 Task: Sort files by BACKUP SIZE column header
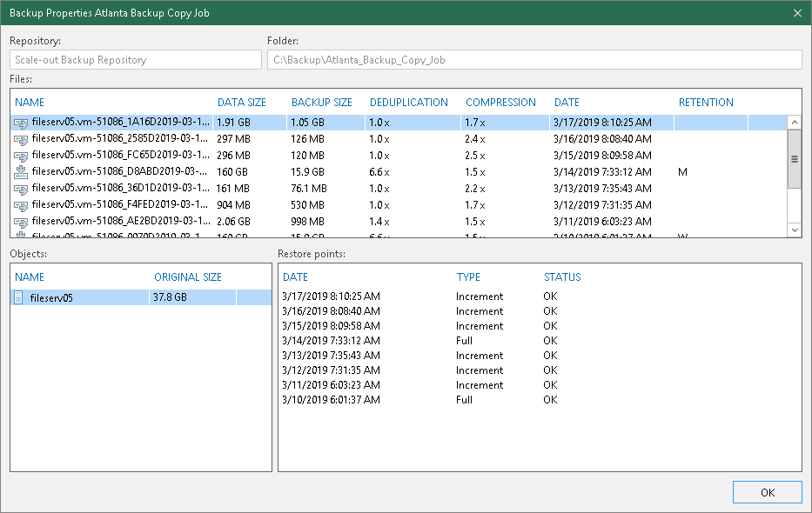pos(321,103)
